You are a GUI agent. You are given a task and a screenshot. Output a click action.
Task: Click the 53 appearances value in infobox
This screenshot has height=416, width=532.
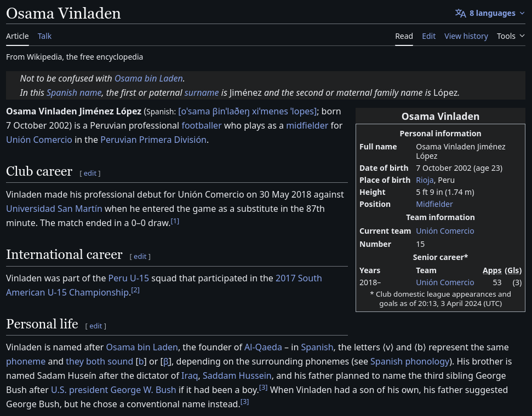497,282
